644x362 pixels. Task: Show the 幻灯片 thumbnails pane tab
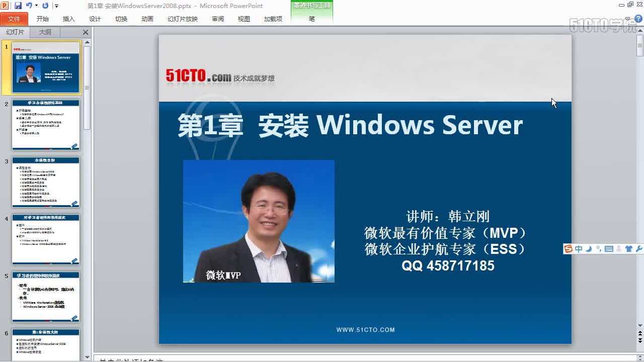tap(15, 32)
